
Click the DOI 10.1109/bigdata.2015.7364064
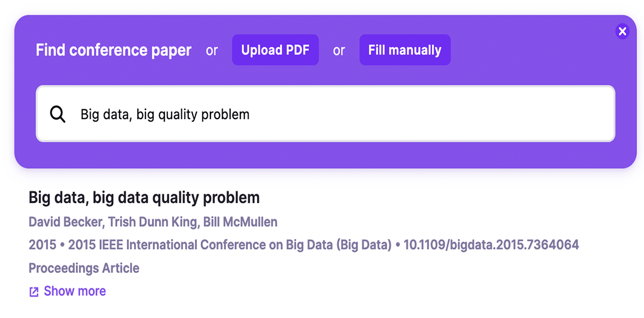[491, 245]
